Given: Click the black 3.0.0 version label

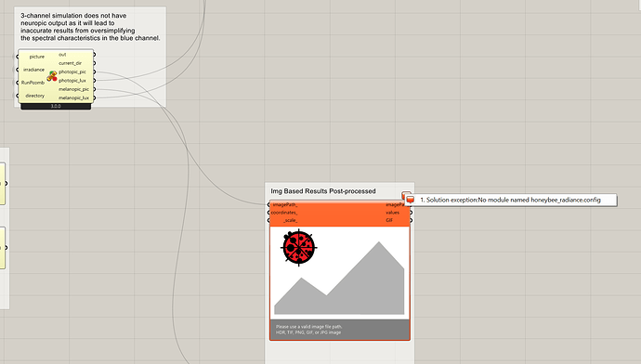Looking at the screenshot, I should point(56,106).
